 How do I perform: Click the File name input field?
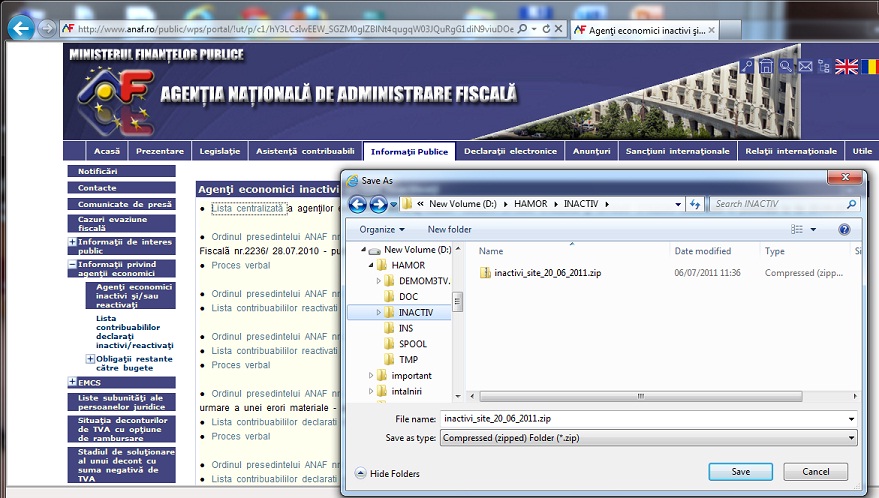(643, 419)
